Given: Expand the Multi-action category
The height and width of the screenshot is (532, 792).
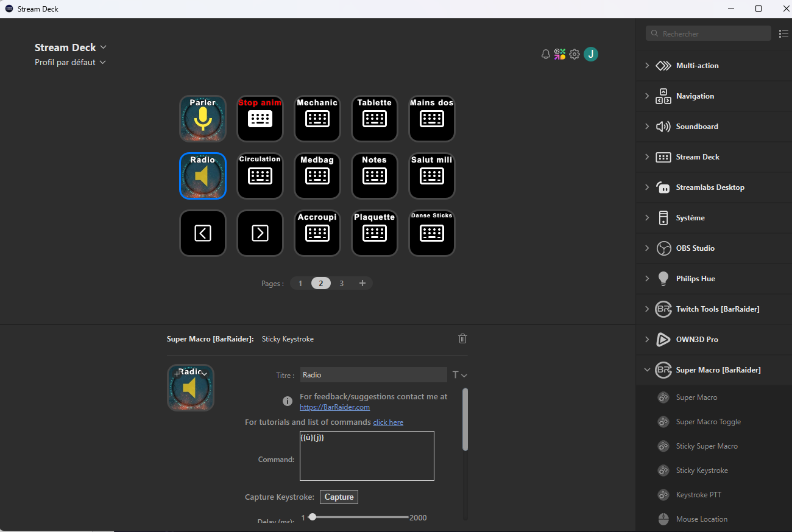Looking at the screenshot, I should [x=713, y=66].
